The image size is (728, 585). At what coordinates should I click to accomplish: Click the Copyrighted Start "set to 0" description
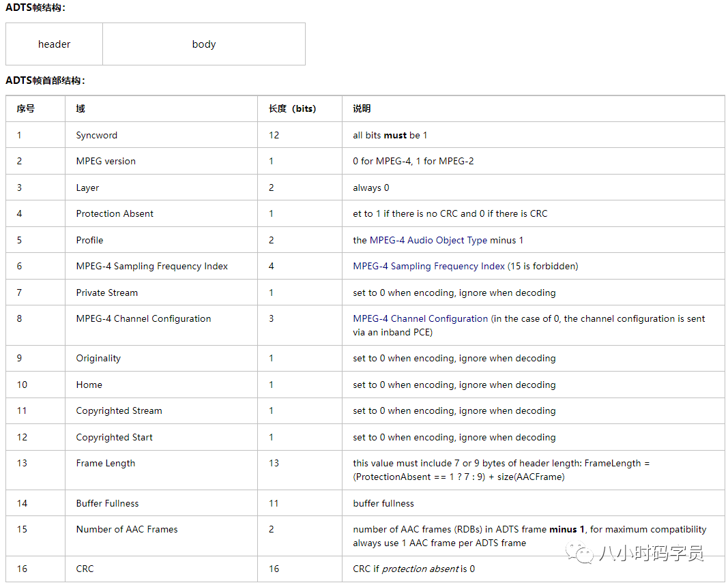[454, 436]
